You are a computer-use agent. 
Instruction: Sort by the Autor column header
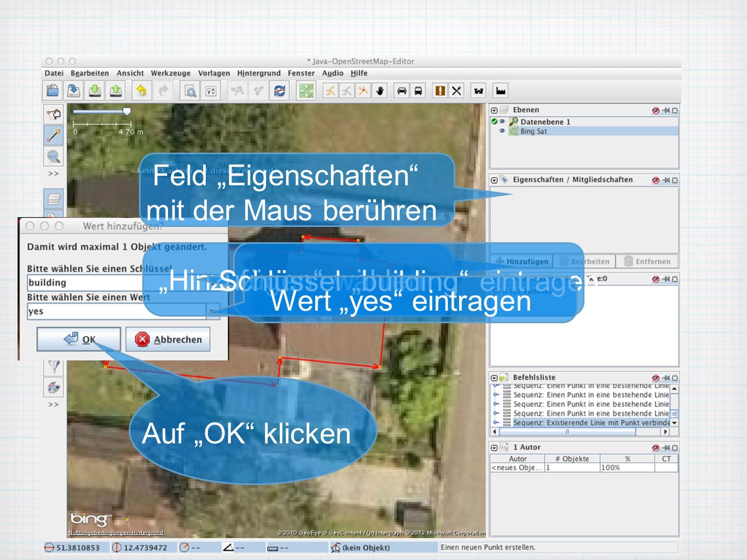(518, 459)
